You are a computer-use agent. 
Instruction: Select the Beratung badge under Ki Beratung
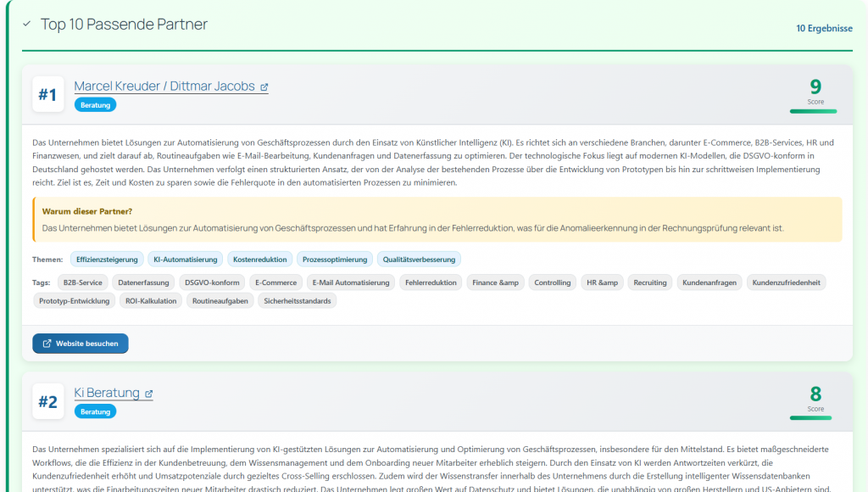(x=95, y=411)
